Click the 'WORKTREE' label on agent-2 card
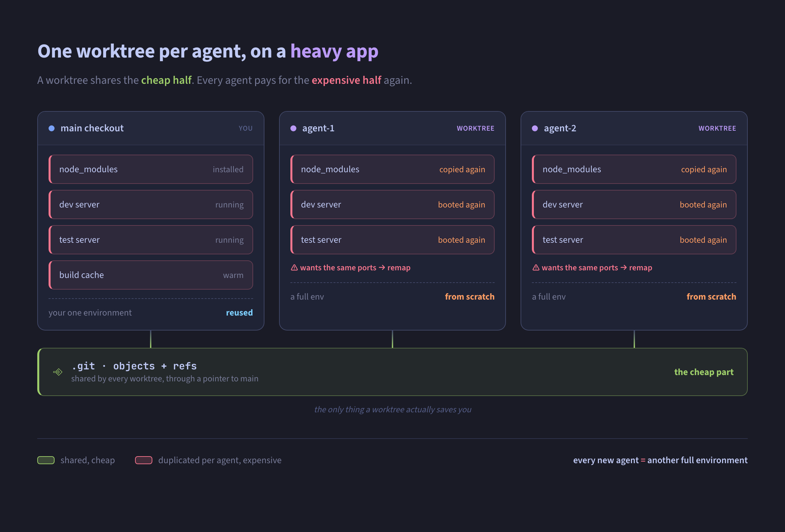Viewport: 785px width, 532px height. click(717, 128)
